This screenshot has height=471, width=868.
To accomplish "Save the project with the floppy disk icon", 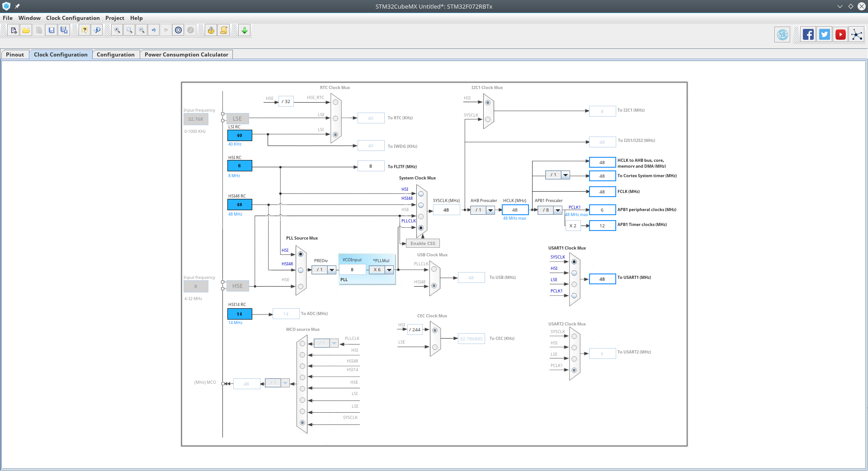I will point(52,30).
